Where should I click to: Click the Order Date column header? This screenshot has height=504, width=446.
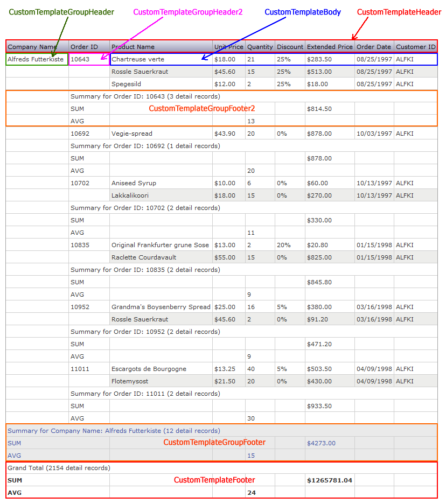point(374,47)
